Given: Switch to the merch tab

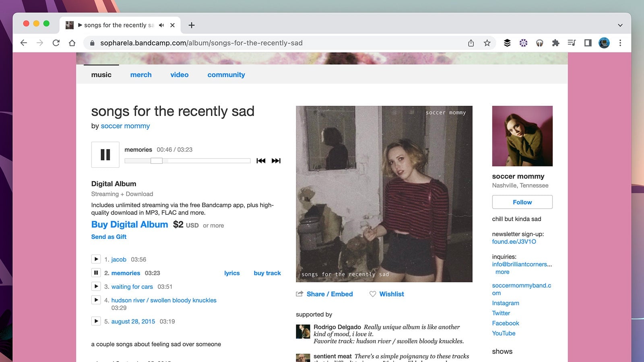Looking at the screenshot, I should tap(140, 74).
